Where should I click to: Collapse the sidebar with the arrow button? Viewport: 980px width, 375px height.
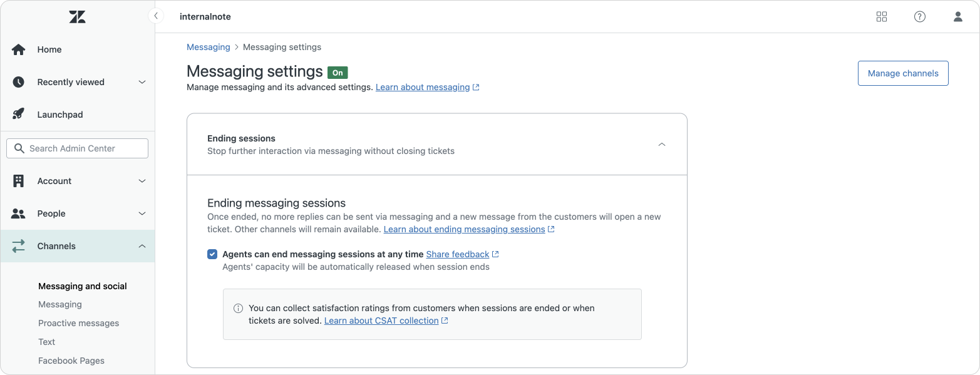click(155, 16)
